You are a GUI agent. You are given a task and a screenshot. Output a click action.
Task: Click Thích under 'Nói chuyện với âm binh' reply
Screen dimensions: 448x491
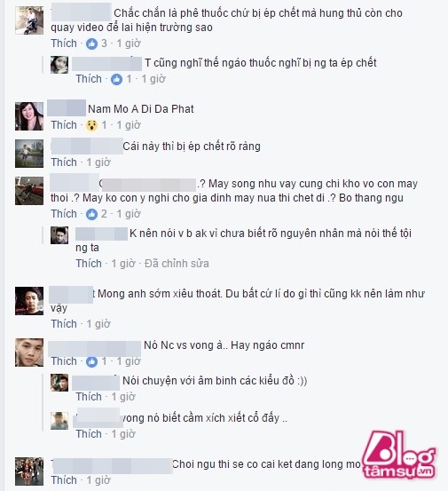[x=89, y=397]
